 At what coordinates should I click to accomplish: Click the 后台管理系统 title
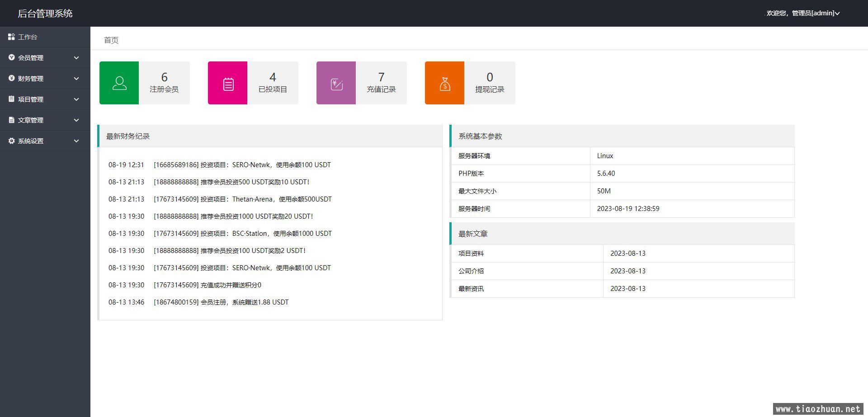(x=45, y=14)
